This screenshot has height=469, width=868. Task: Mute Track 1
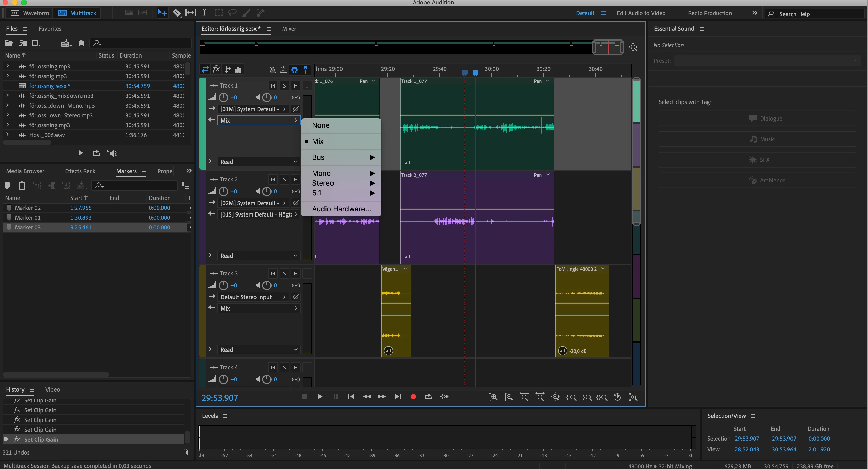click(273, 85)
